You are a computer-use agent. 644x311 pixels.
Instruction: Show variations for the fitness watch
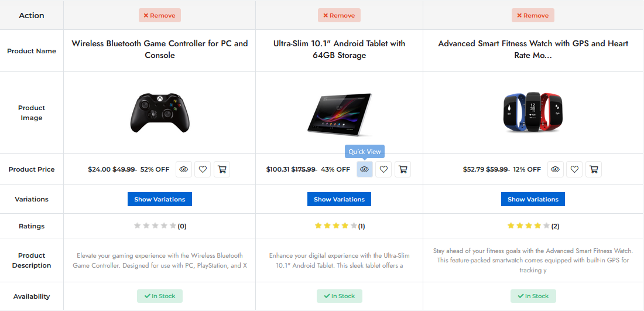pos(533,199)
